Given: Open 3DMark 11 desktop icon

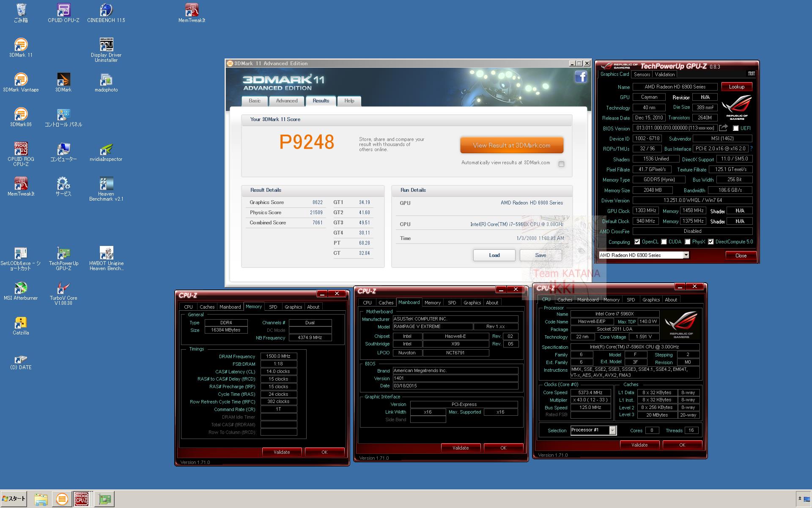Looking at the screenshot, I should 21,47.
